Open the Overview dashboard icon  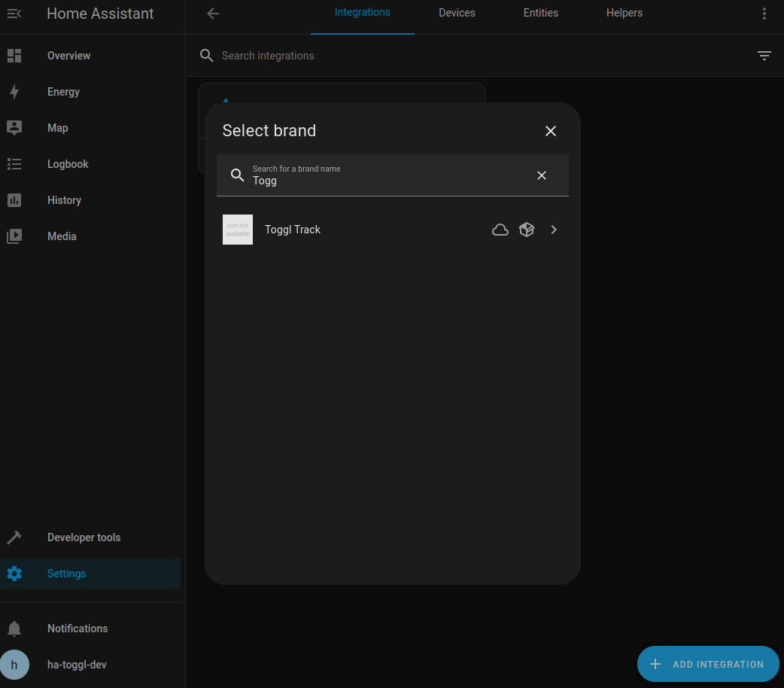tap(14, 56)
